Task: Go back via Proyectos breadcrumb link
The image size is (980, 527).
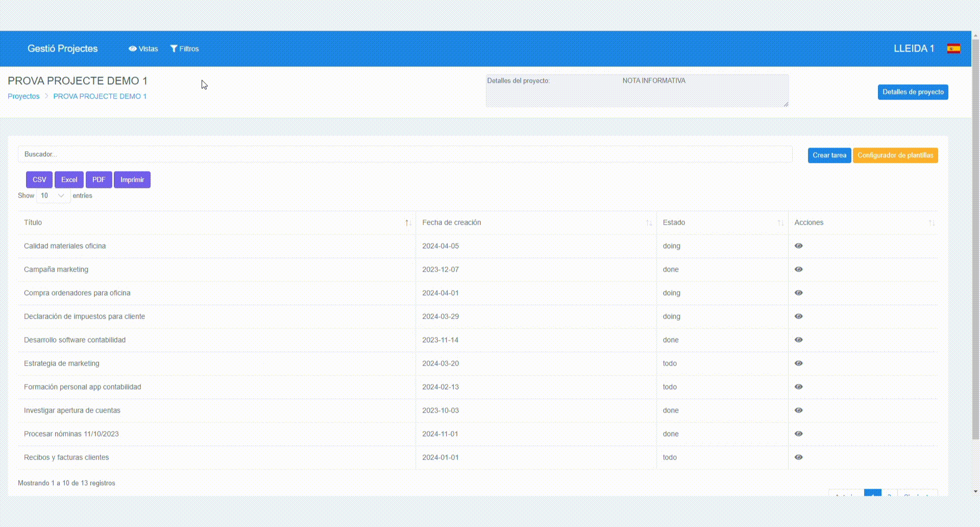Action: click(23, 96)
